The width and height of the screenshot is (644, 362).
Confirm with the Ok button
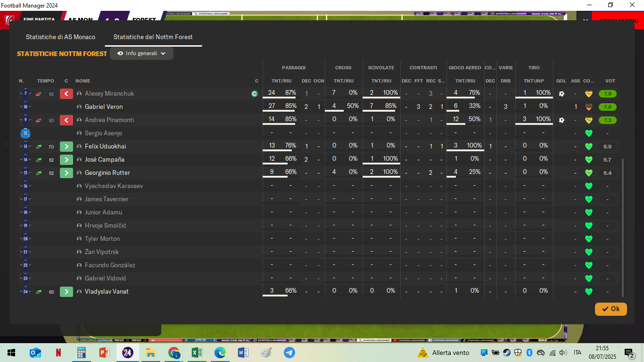click(x=611, y=309)
